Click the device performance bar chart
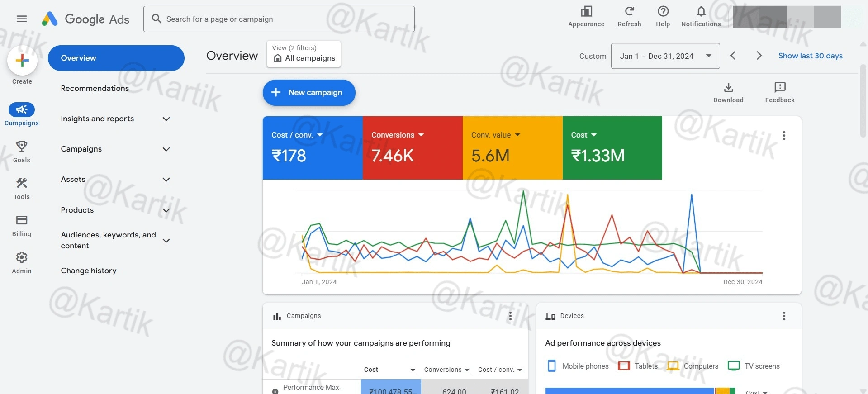The image size is (868, 394). 640,391
